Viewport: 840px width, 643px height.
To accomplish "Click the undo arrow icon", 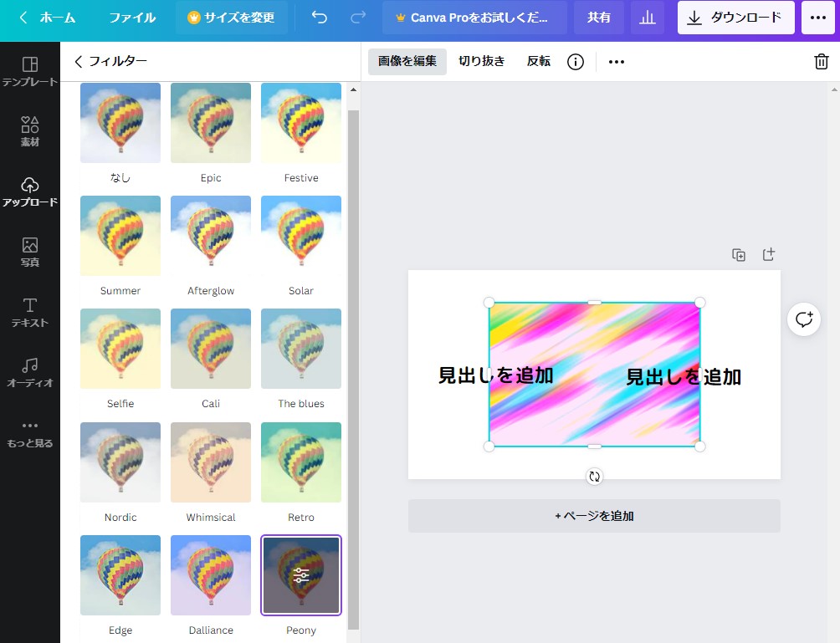I will (320, 18).
